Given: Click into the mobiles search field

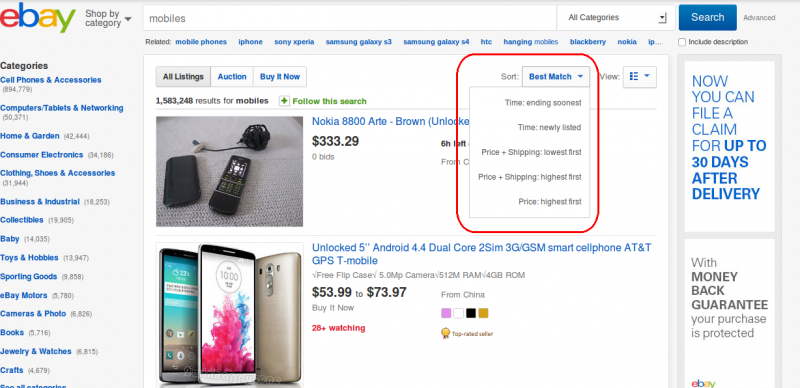Looking at the screenshot, I should (x=349, y=18).
